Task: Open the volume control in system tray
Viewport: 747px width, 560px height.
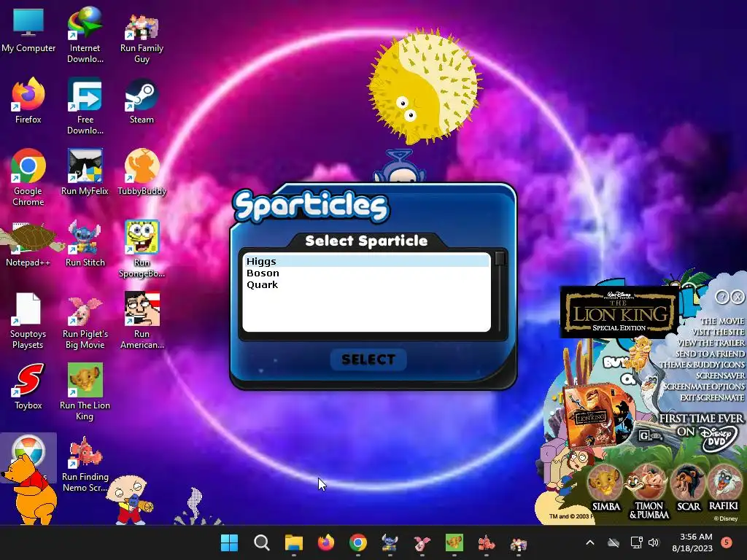Action: coord(654,542)
